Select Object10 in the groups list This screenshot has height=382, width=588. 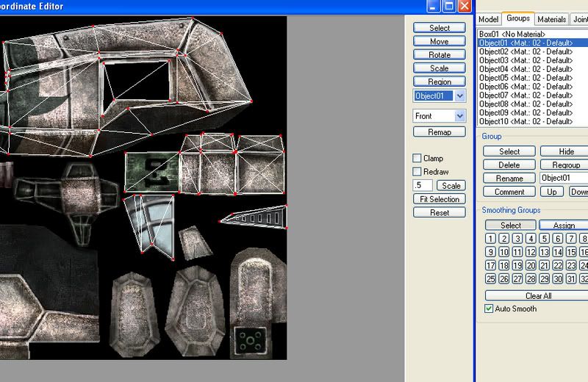(532, 121)
